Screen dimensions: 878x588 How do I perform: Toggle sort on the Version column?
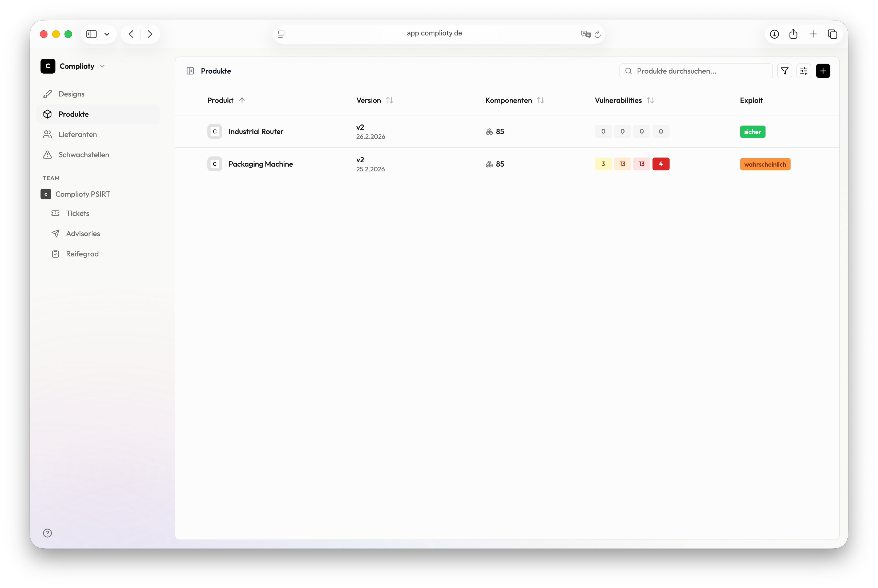click(389, 100)
